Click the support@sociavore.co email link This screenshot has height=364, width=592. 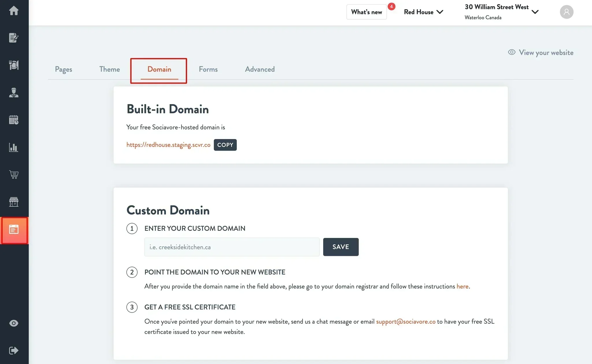pos(406,321)
